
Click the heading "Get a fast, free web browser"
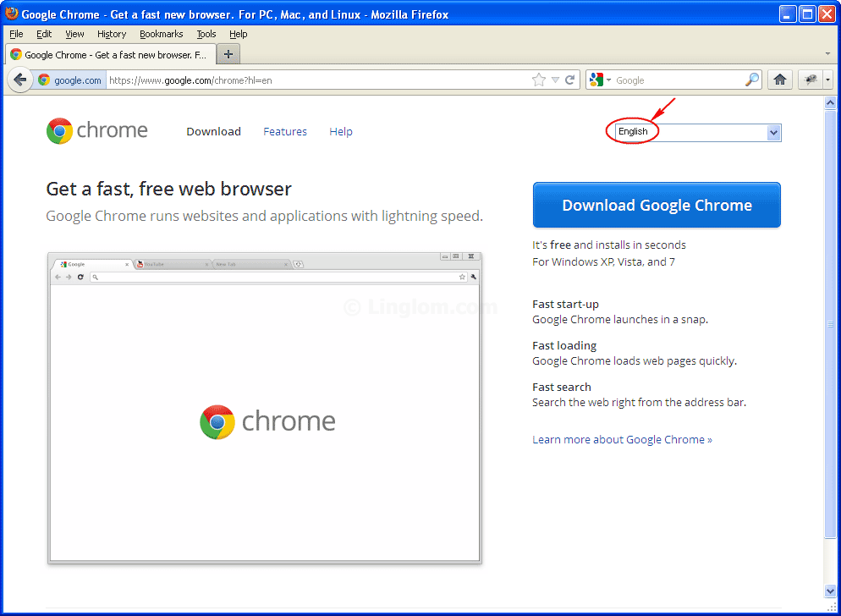point(169,189)
